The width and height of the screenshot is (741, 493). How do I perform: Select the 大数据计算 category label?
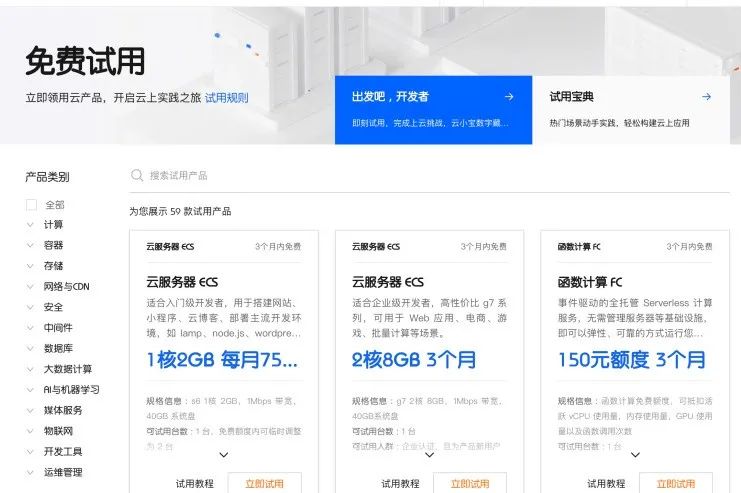[68, 369]
